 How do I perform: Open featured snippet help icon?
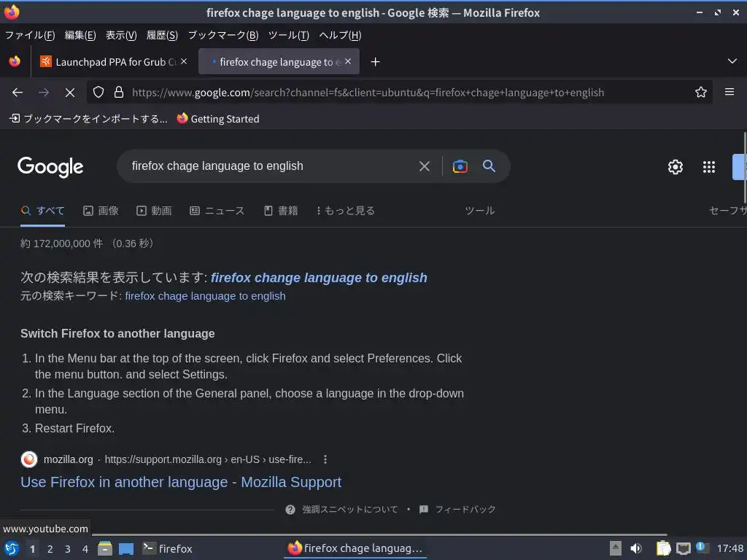coord(290,510)
